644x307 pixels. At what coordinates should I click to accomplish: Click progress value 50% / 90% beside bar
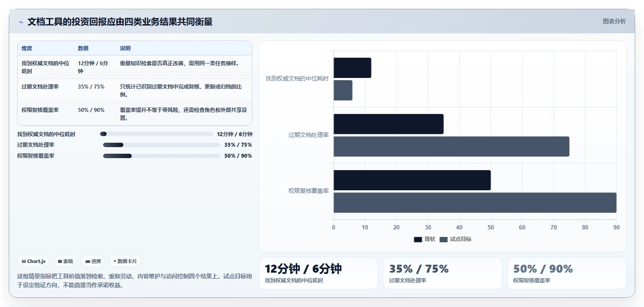[x=238, y=156]
